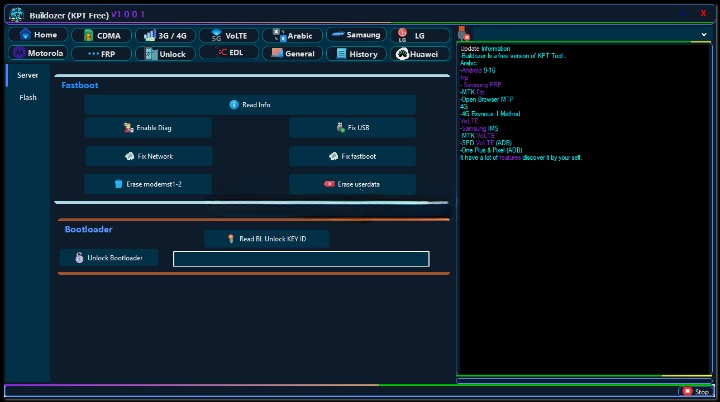Image resolution: width=720 pixels, height=402 pixels.
Task: Switch to the Flash tab
Action: click(28, 97)
